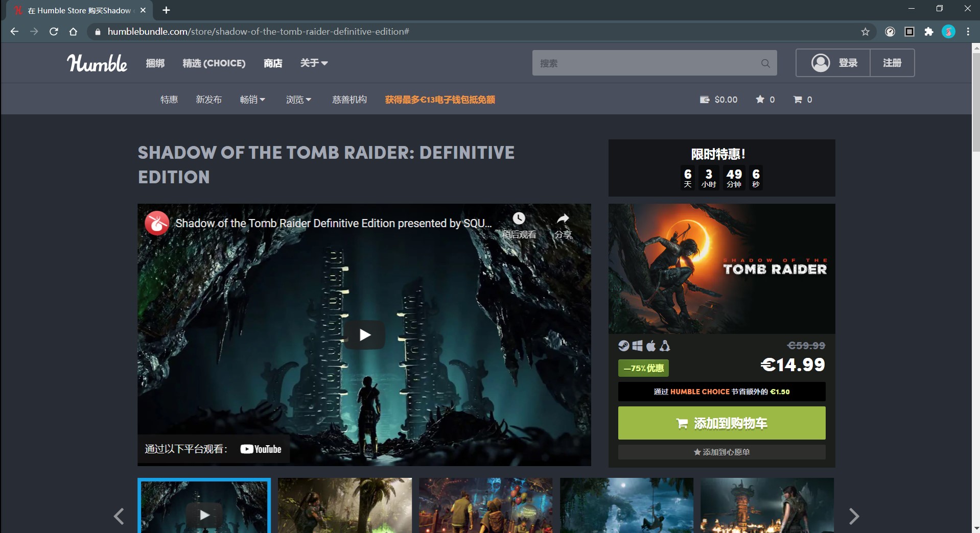
Task: Click the 添加到心愿单 wishlist button
Action: [x=721, y=452]
